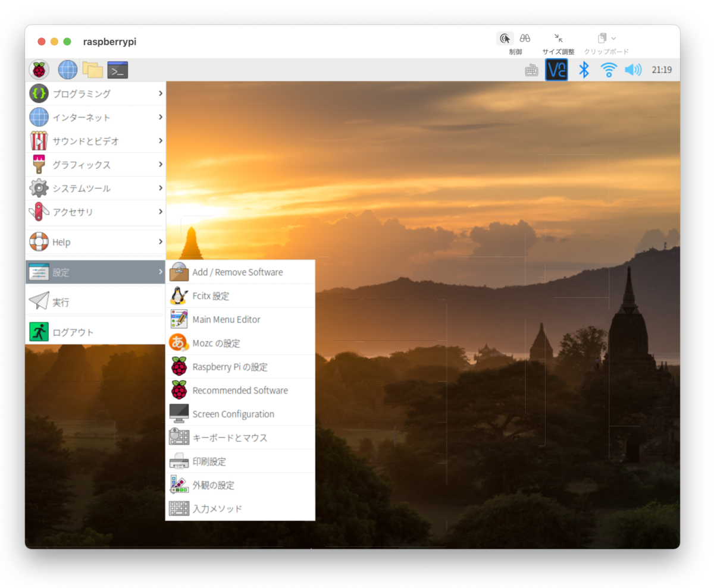Open the Wi-Fi network tray menu

point(608,70)
